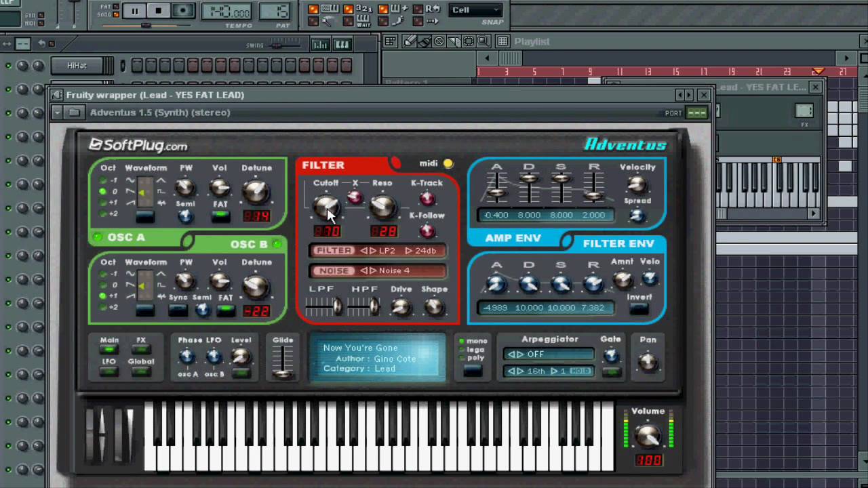Select the zoom magnifier tool in Playlist toolbar
Screen dimensions: 868x488
484,41
